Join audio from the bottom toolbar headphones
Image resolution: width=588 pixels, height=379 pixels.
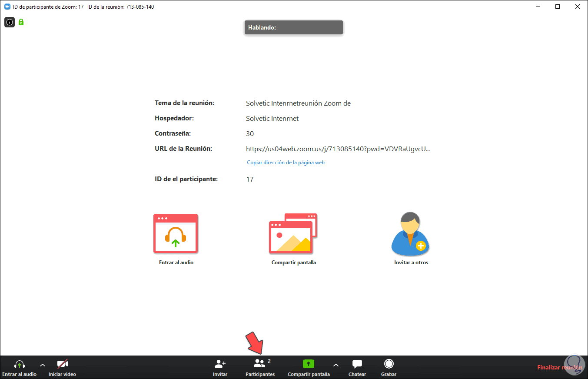tap(20, 368)
